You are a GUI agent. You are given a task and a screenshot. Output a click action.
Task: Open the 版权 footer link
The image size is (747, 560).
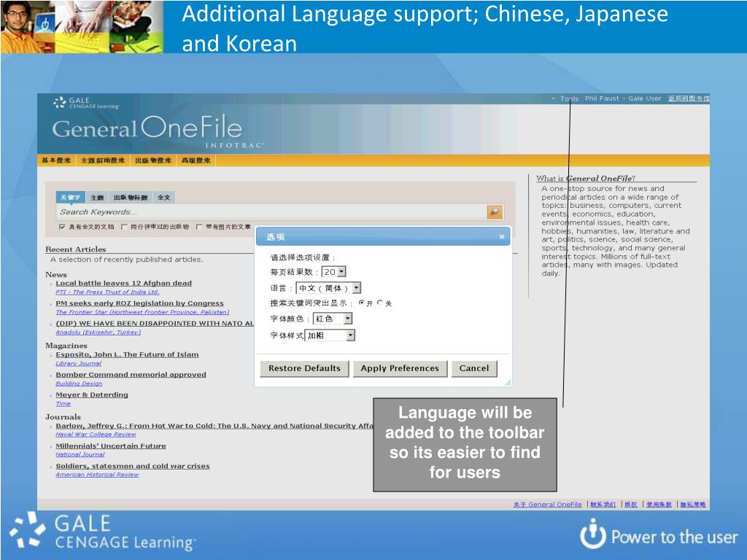pyautogui.click(x=631, y=505)
